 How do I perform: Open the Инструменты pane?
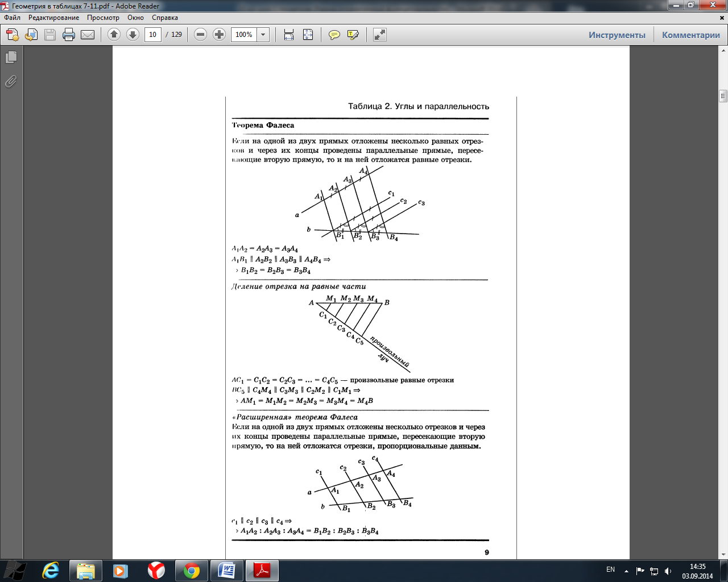[617, 35]
